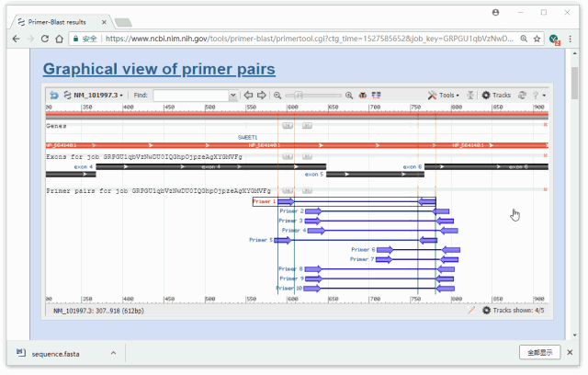Click the Genes track title
Screen dimensions: 588x375
tap(56, 126)
